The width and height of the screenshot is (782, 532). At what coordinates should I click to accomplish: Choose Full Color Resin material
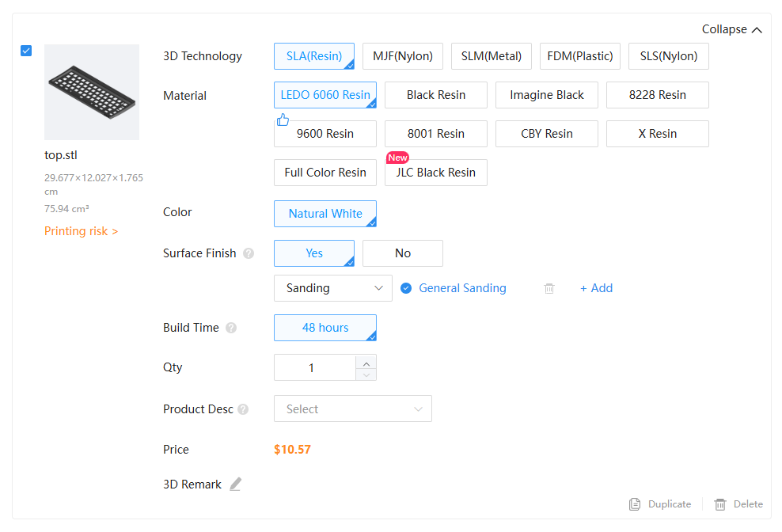[x=325, y=173]
